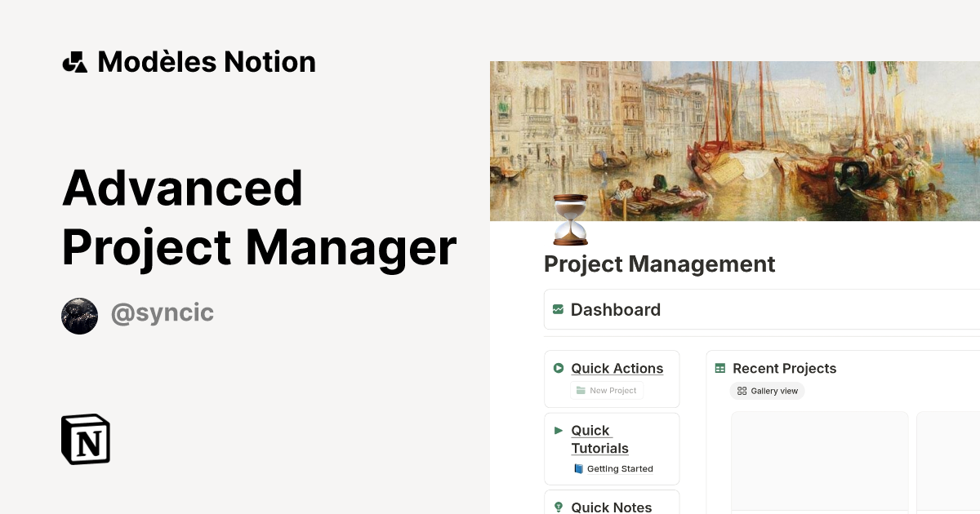Open the first project card under Recent Projects
Viewport: 980px width, 514px height.
819,461
